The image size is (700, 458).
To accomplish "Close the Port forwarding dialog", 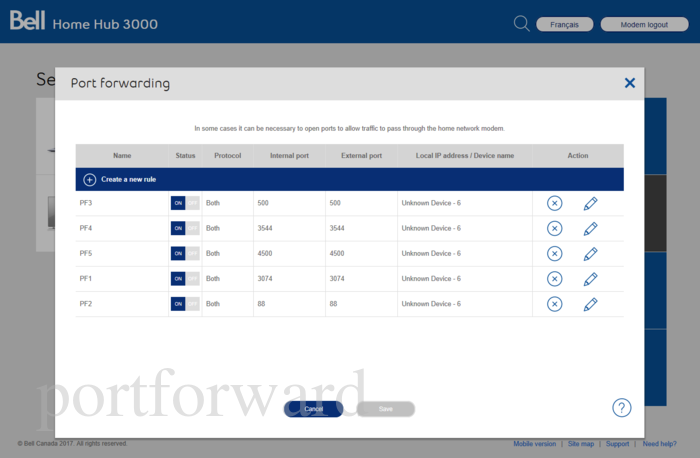I will pyautogui.click(x=630, y=83).
